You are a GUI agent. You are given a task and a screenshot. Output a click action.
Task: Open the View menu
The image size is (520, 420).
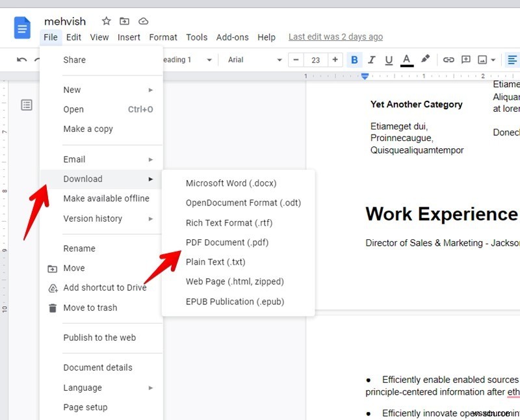[99, 37]
